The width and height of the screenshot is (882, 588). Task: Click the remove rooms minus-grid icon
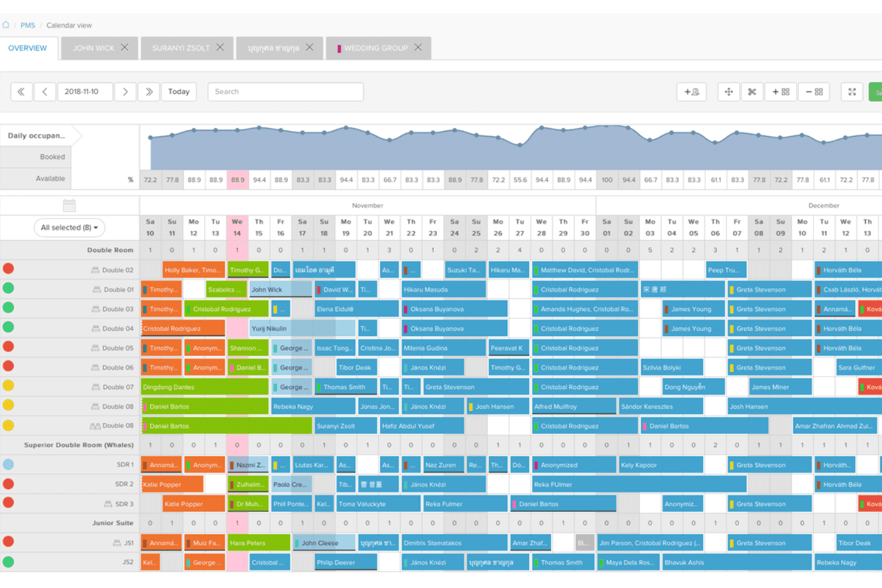tap(814, 92)
